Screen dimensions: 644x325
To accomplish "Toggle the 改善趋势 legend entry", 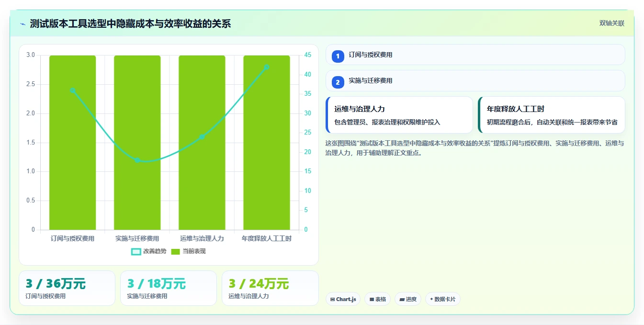I will point(149,251).
